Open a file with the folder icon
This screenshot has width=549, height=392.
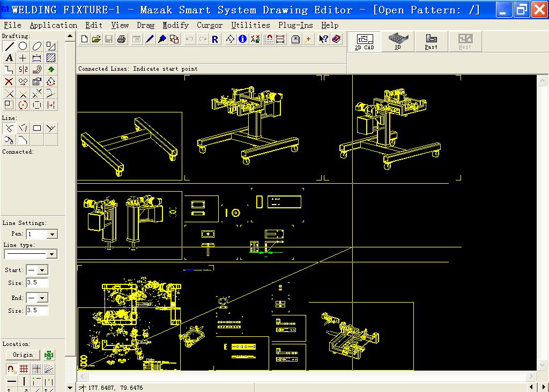pyautogui.click(x=97, y=39)
